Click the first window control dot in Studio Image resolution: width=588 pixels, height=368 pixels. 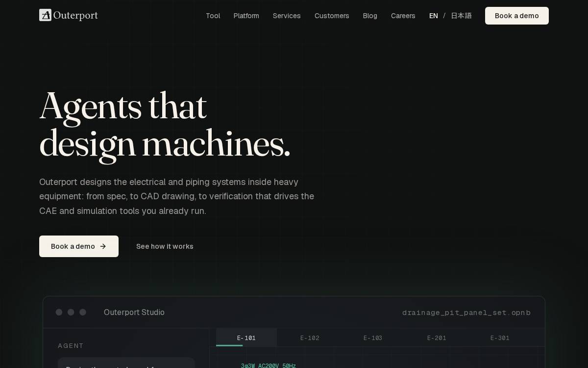coord(59,312)
